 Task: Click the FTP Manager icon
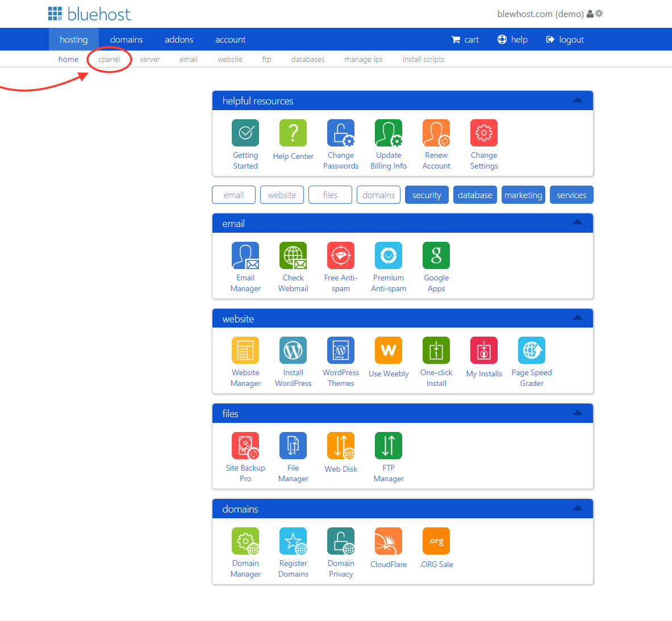coord(389,446)
